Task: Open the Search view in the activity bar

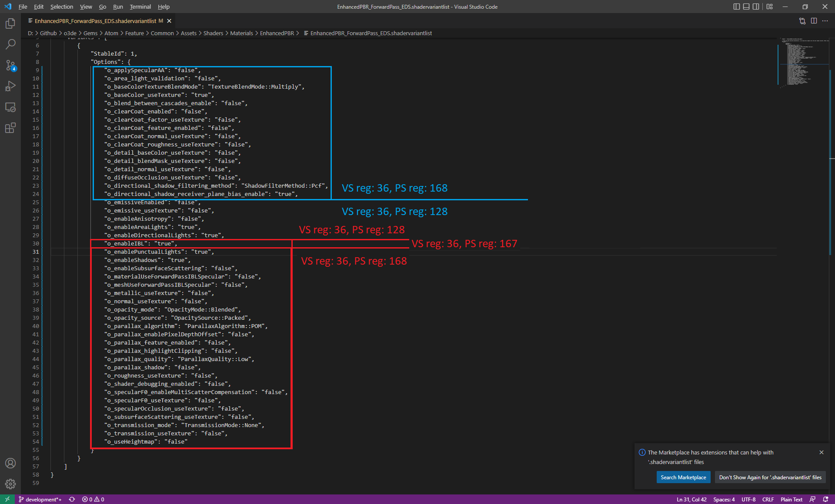Action: pos(10,44)
